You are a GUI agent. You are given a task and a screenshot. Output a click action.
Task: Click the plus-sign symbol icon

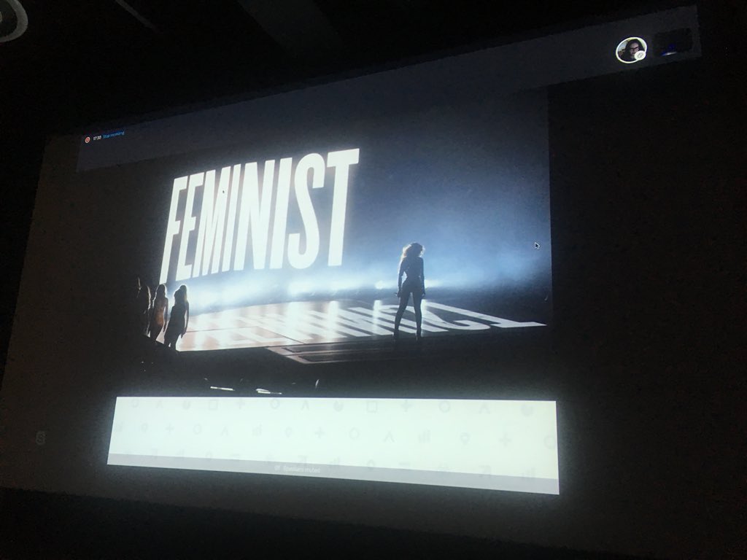click(242, 405)
